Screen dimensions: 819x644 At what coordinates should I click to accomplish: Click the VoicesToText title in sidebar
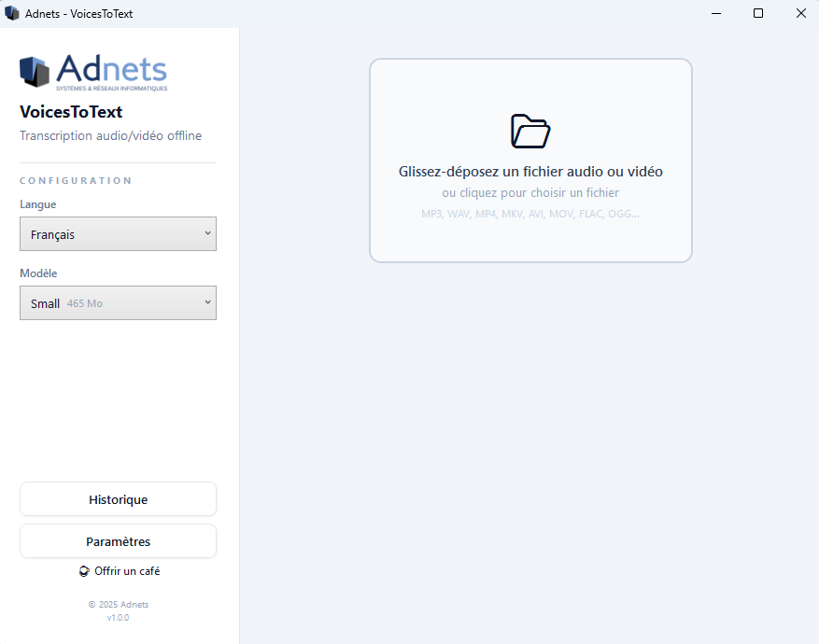(x=71, y=112)
